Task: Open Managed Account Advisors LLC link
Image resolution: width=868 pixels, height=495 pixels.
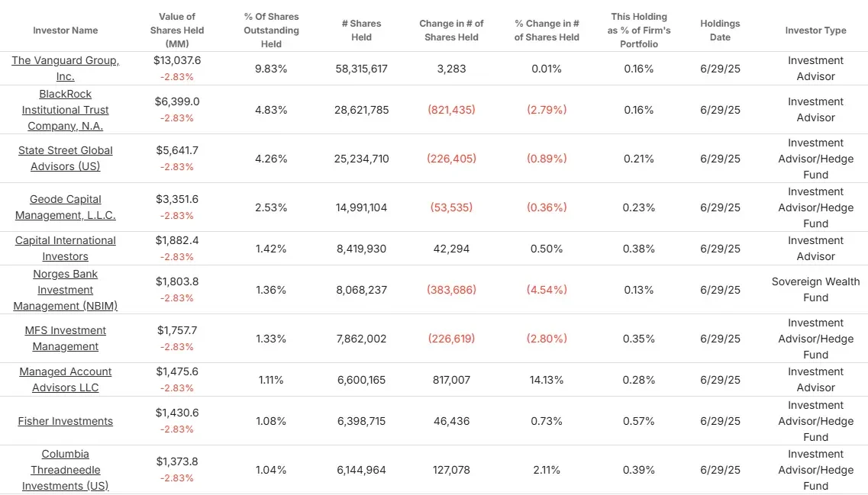Action: pos(66,379)
